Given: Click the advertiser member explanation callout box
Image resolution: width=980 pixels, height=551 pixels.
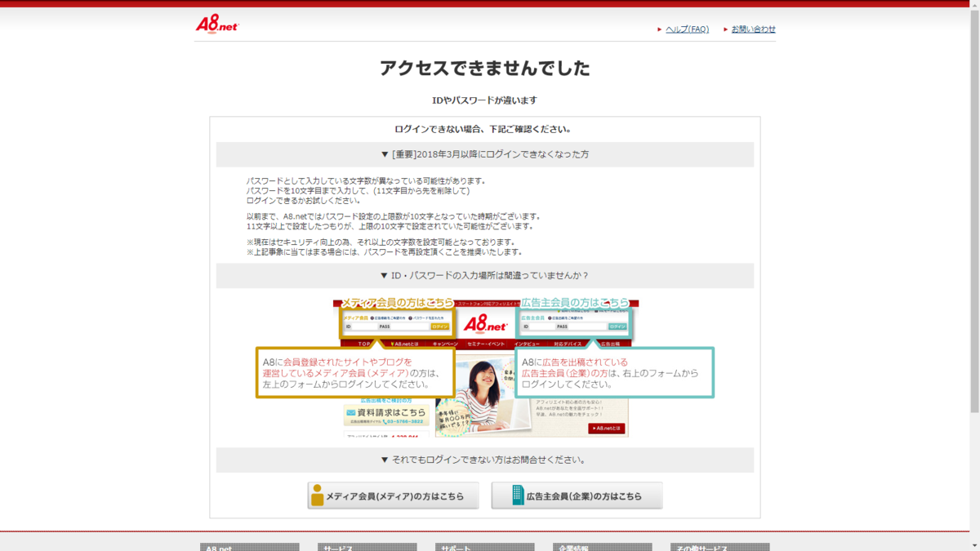Looking at the screenshot, I should [x=614, y=372].
